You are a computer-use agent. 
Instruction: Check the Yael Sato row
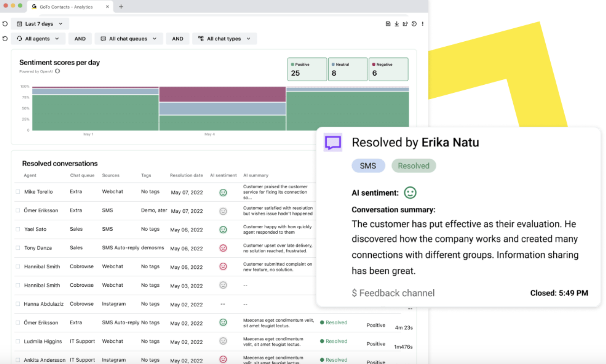coord(18,229)
